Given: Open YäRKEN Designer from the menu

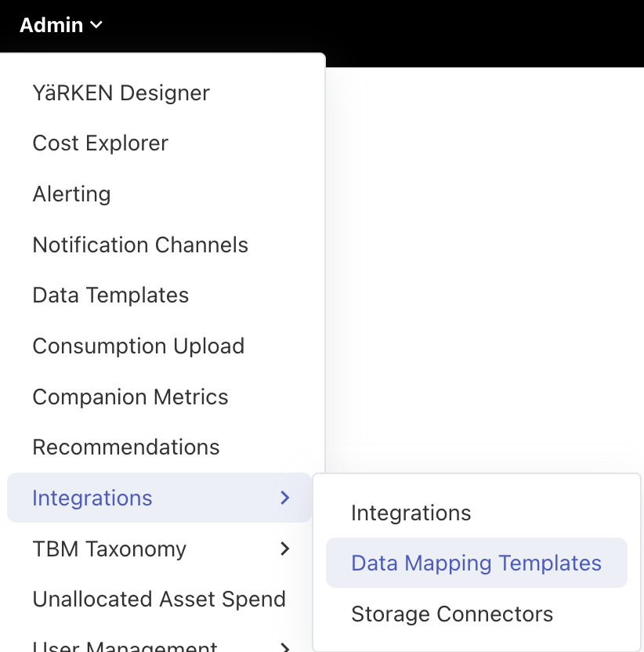Looking at the screenshot, I should [121, 93].
